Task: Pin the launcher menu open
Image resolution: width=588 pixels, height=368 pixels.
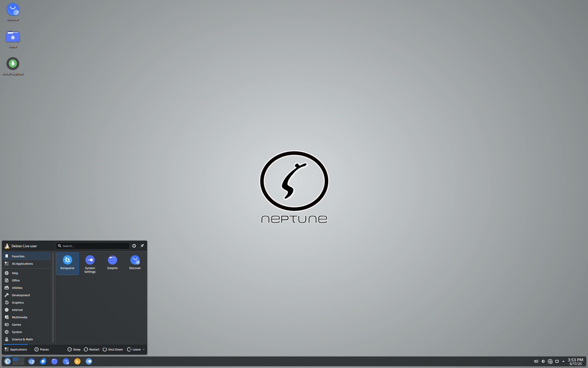Action: (142, 246)
